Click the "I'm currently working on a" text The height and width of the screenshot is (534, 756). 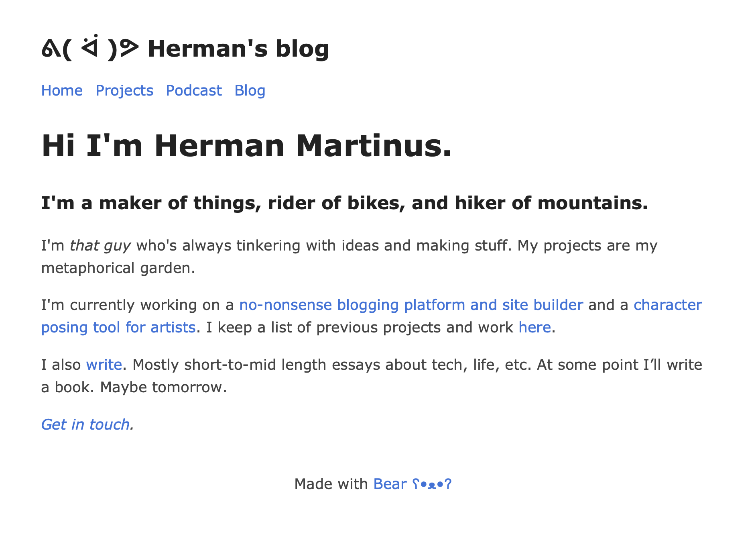coord(137,305)
